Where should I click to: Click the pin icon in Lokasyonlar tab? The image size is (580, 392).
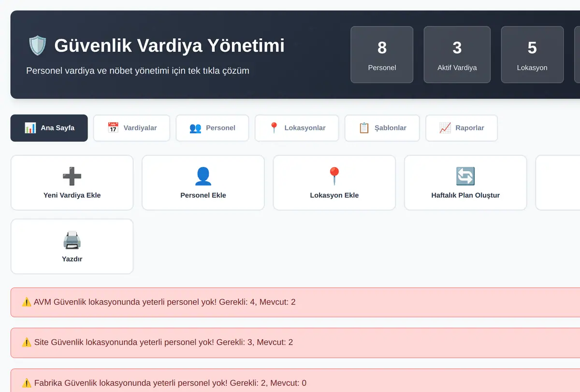pos(274,128)
